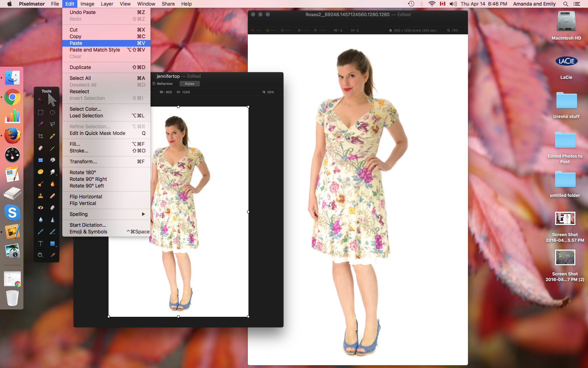Click the Wi-Fi status icon
Viewport: 588px width, 368px height.
[x=432, y=4]
